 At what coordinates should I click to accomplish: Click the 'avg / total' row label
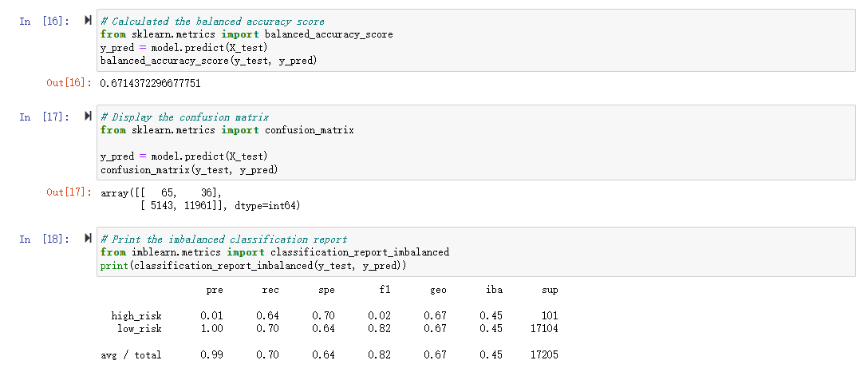[x=131, y=355]
